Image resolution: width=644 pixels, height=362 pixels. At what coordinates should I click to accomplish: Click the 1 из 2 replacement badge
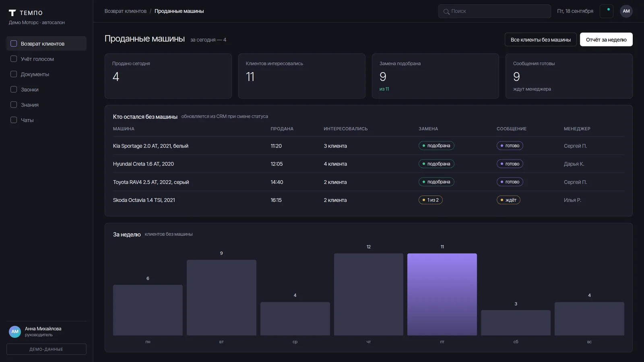point(431,200)
